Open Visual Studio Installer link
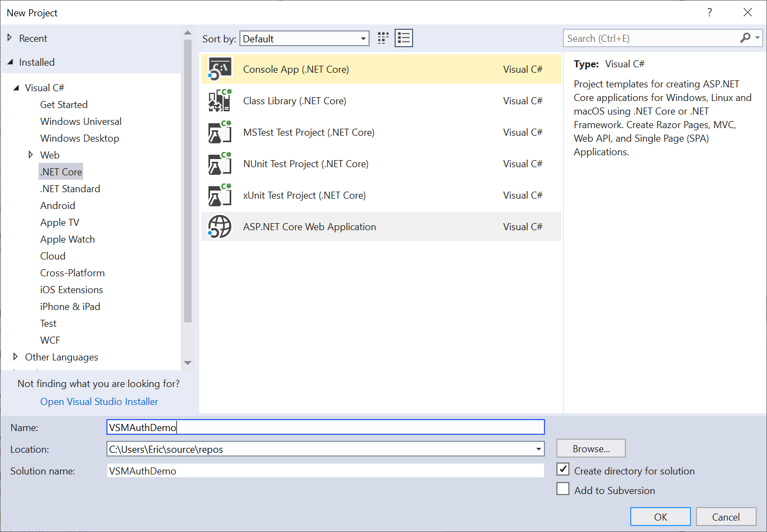The image size is (767, 532). [x=99, y=402]
